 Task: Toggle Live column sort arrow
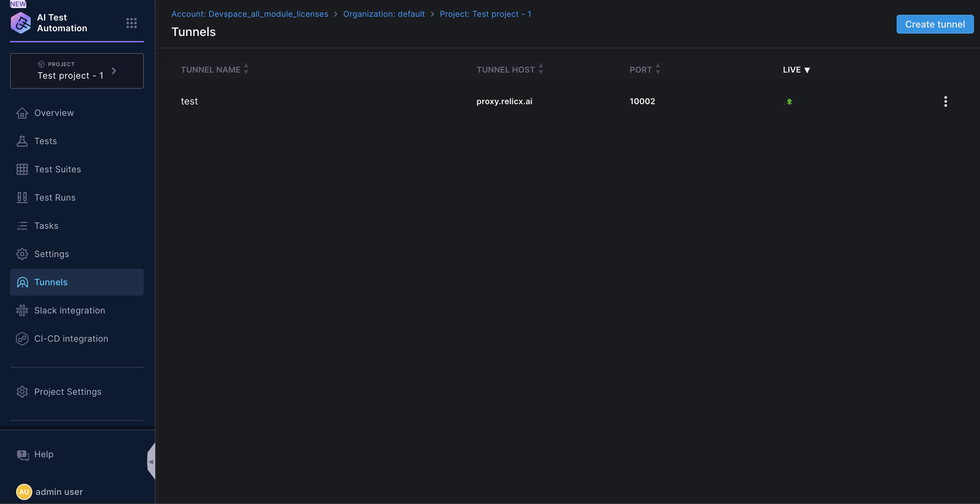click(807, 70)
